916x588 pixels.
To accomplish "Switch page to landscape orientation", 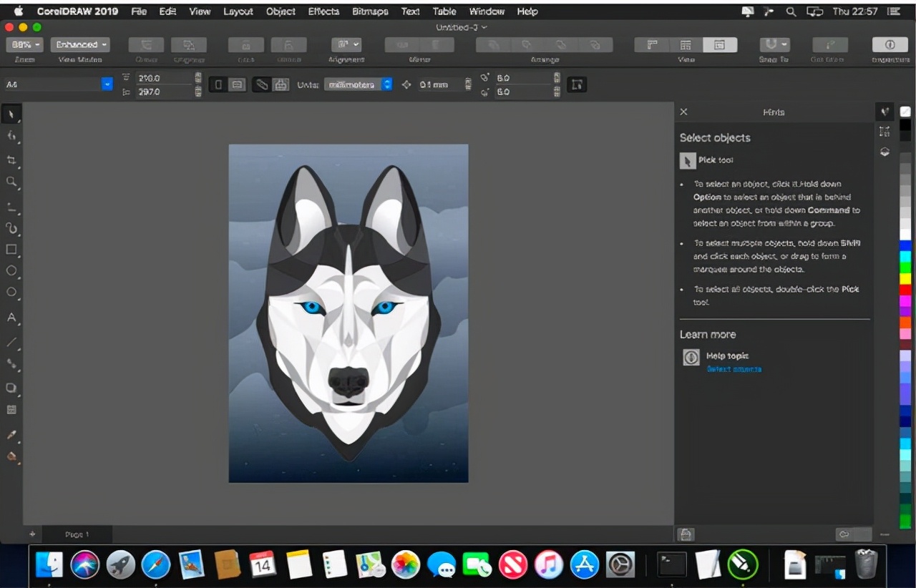I will point(238,85).
